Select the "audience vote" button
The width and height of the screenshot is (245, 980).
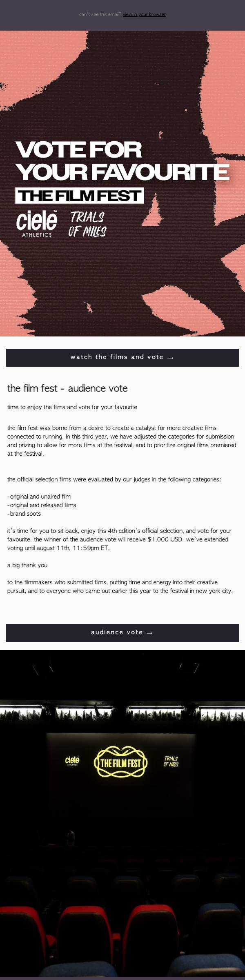pos(122,633)
